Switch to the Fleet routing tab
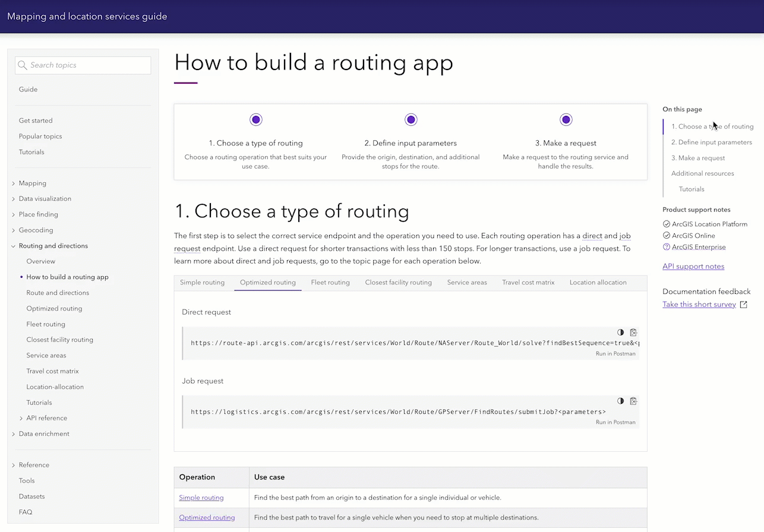Viewport: 764px width, 532px height. (330, 283)
